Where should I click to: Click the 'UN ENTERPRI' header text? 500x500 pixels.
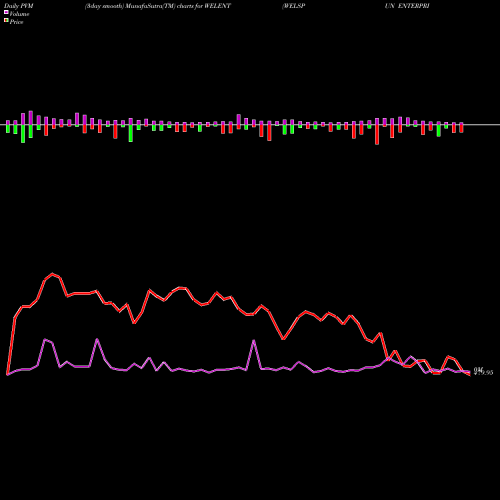(407, 6)
